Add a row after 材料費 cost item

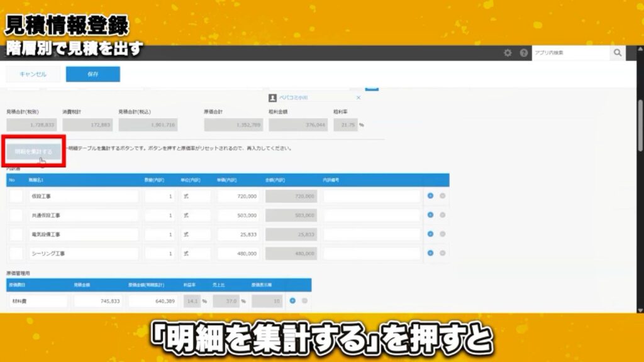[292, 300]
